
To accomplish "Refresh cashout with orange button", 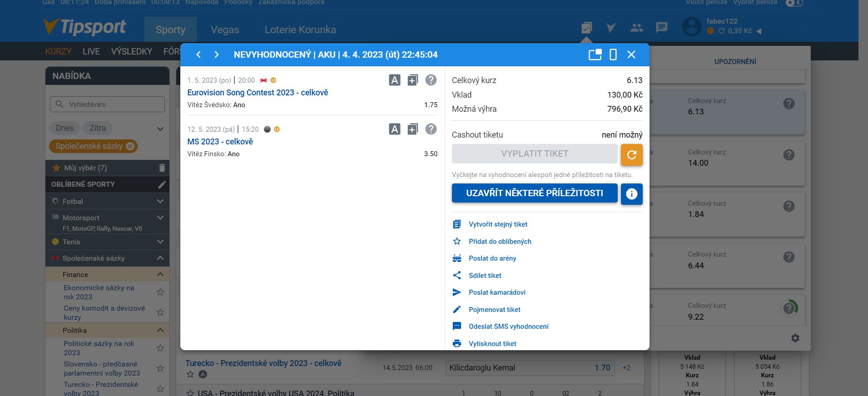I will tap(632, 154).
